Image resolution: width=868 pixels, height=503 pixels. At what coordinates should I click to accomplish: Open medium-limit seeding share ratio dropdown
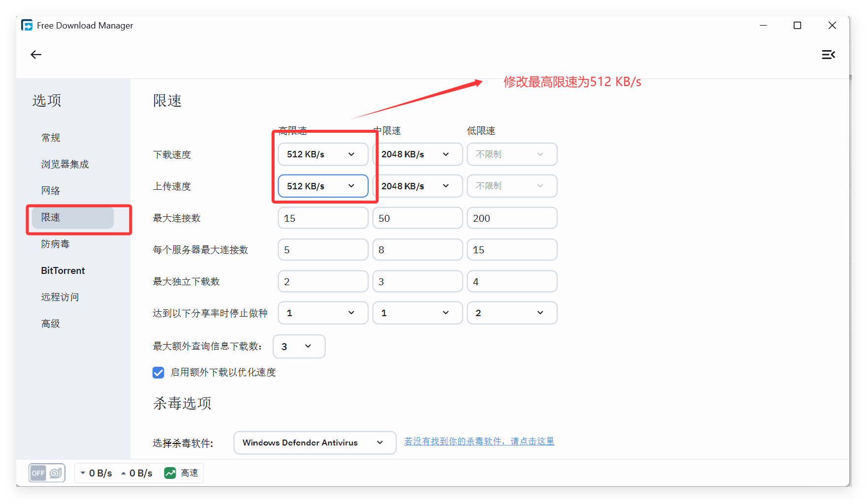pos(417,313)
